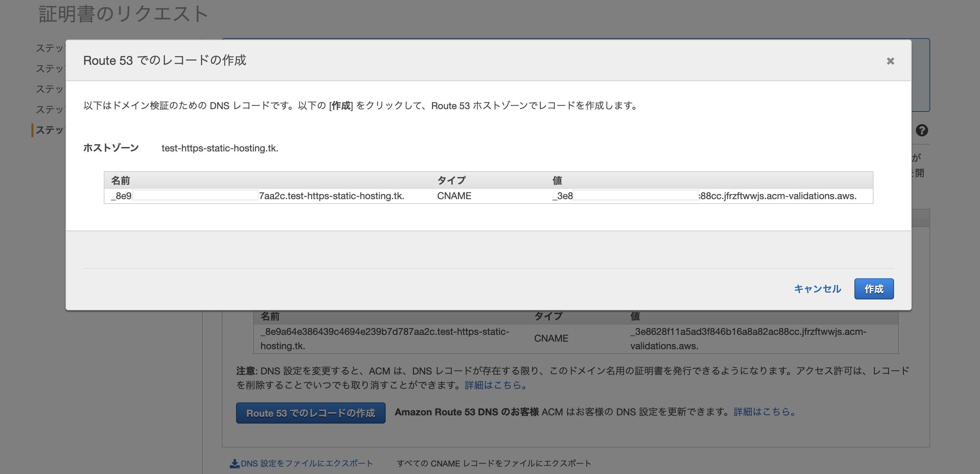Image resolution: width=980 pixels, height=474 pixels.
Task: Select the second ステップ item in sidebar
Action: click(49, 69)
